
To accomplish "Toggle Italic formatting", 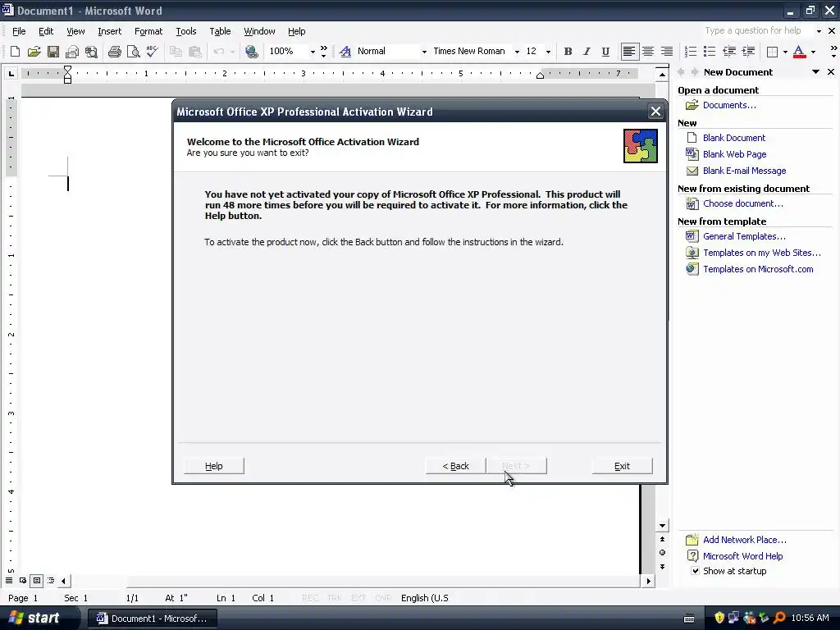I will click(x=587, y=52).
